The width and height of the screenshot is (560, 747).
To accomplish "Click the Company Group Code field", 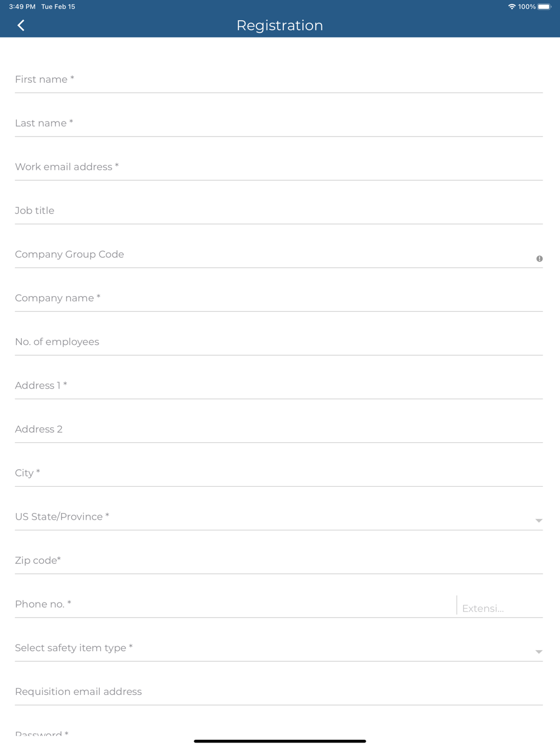I will coord(269,255).
